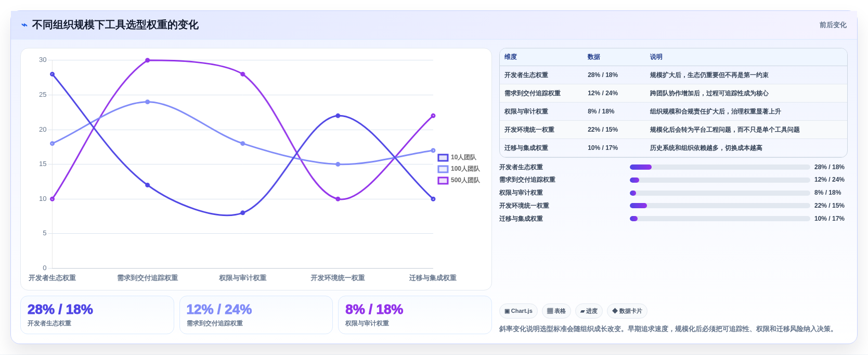Click the 权限与审计权重 progress bar

(x=720, y=193)
